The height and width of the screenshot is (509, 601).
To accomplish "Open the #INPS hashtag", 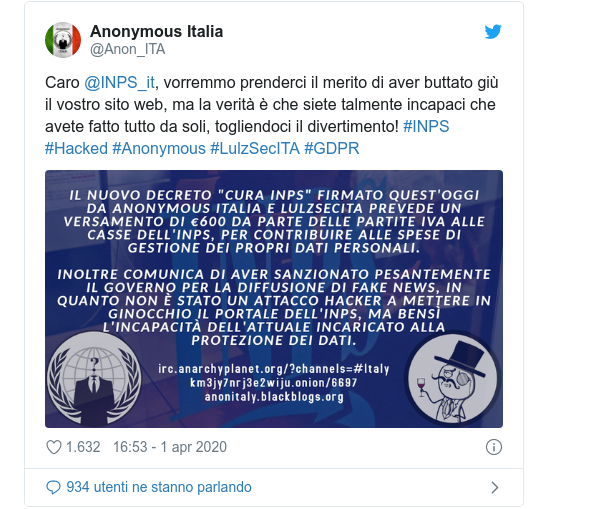I will [426, 126].
